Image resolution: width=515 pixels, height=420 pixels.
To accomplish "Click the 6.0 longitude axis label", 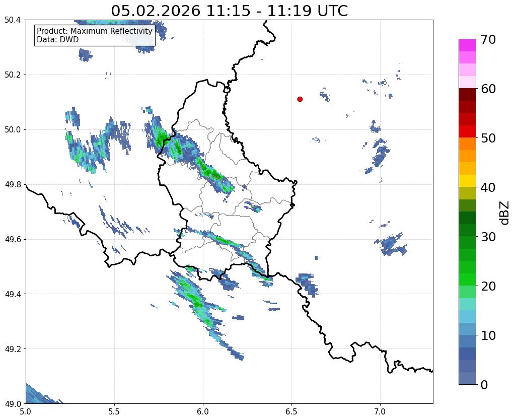I will 203,412.
